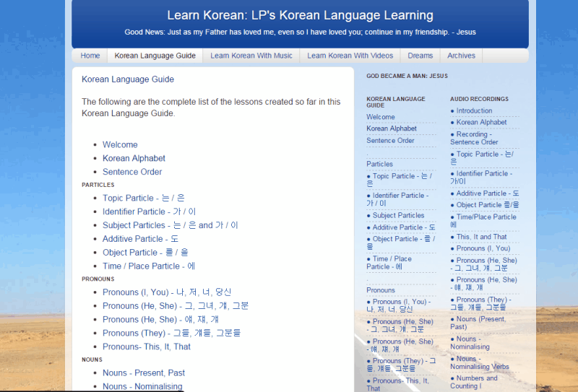Click Pronouns (I, You) in sidebar guide
The width and height of the screenshot is (578, 392).
click(x=399, y=306)
